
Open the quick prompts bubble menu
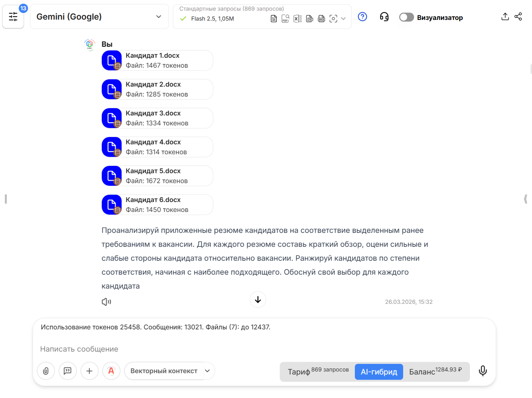(x=68, y=371)
